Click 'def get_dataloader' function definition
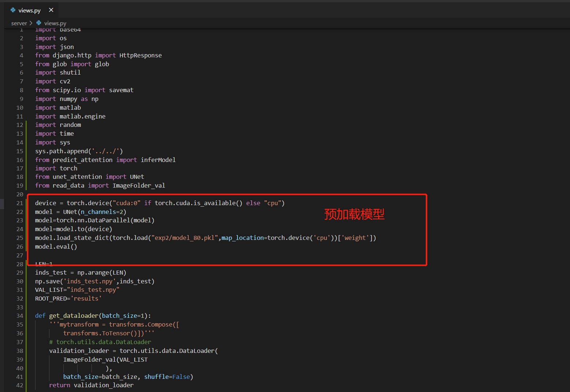 tap(93, 316)
